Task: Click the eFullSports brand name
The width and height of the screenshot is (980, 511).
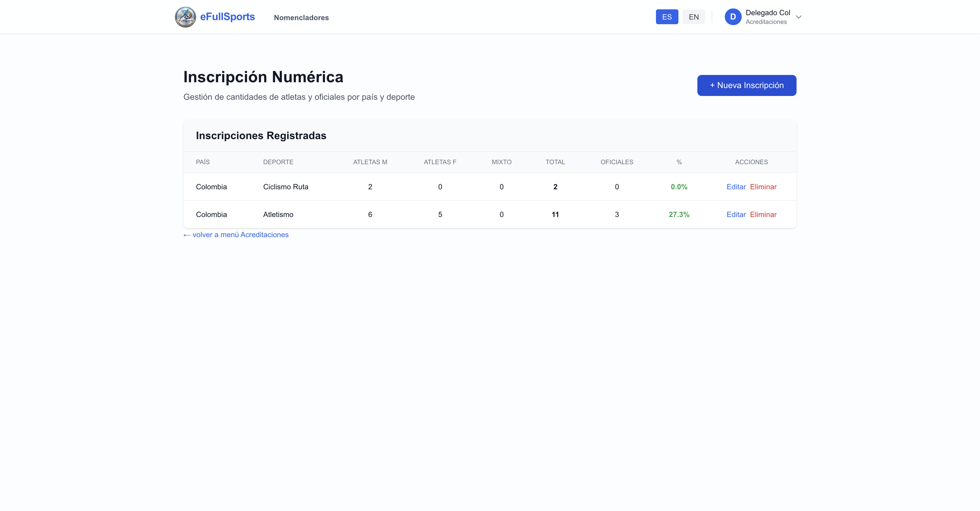Action: click(x=227, y=17)
